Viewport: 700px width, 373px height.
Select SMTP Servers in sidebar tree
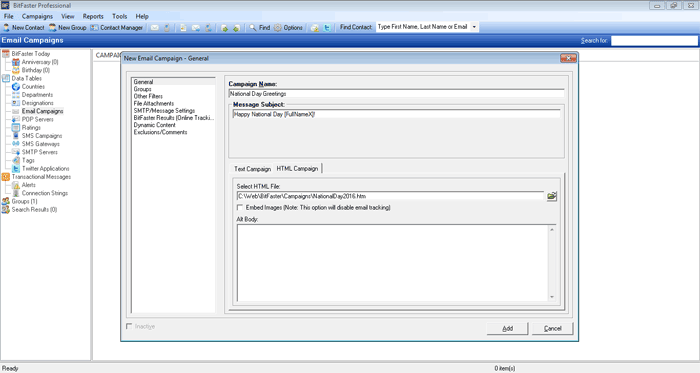(39, 152)
